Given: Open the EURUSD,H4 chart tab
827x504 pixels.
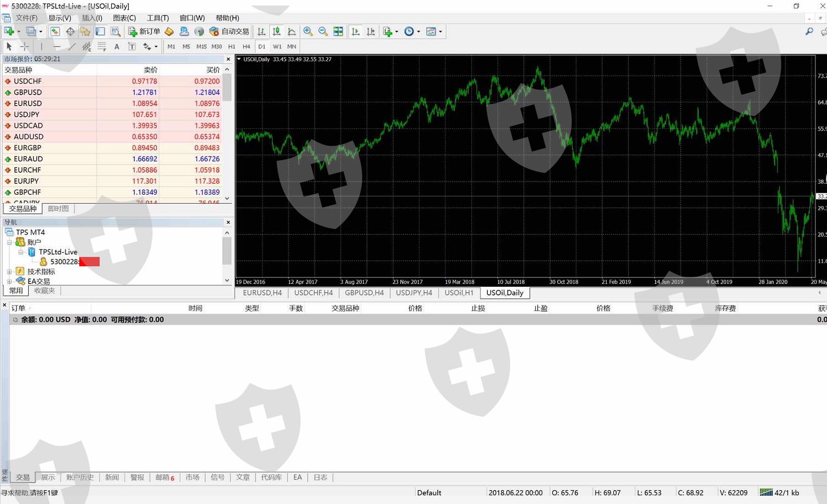Looking at the screenshot, I should [x=262, y=293].
